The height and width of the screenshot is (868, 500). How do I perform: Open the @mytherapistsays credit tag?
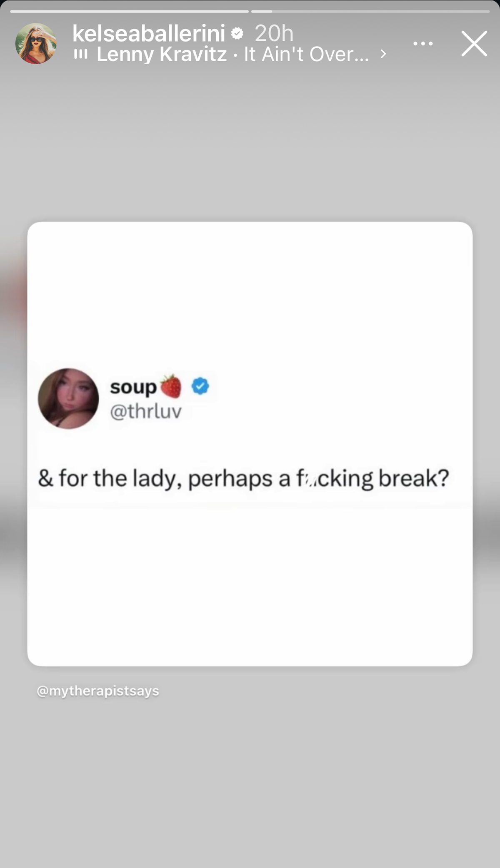(x=98, y=691)
